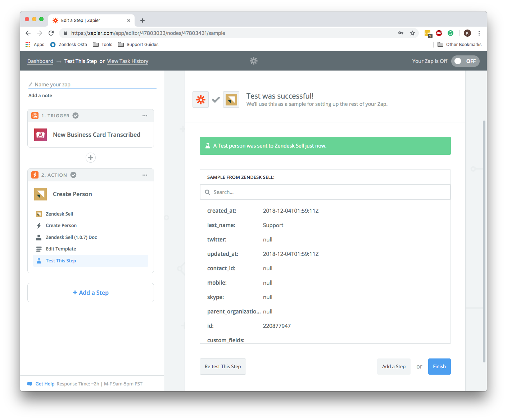Open Support Guides bookmarks folder

click(138, 45)
